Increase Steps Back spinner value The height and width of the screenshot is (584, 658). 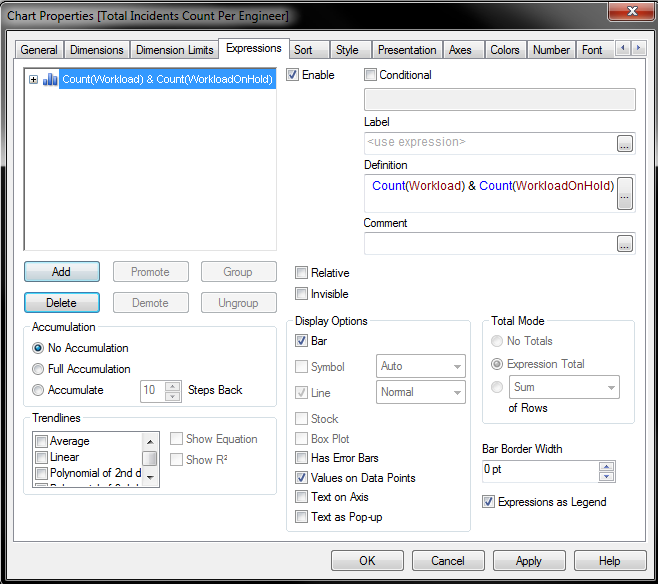tap(172, 386)
